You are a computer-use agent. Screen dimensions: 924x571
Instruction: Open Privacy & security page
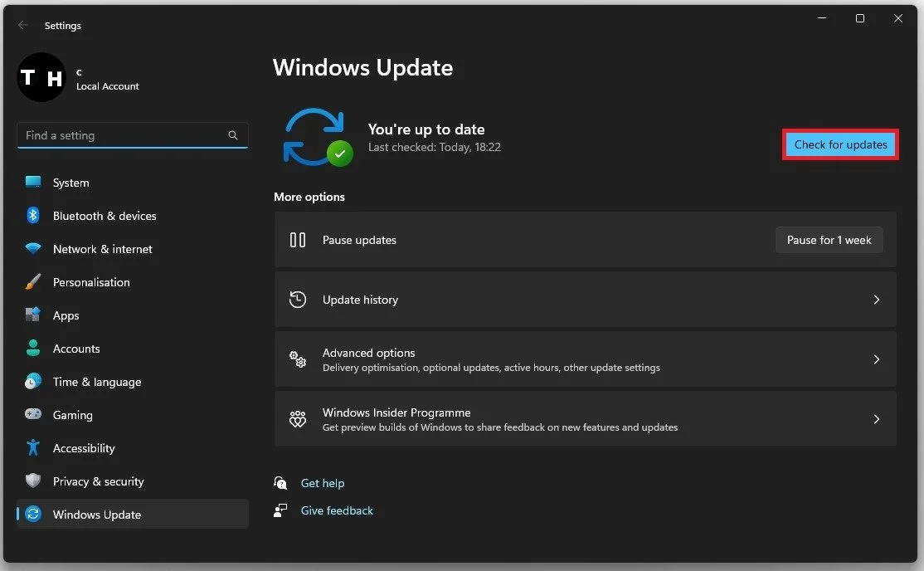pyautogui.click(x=133, y=481)
